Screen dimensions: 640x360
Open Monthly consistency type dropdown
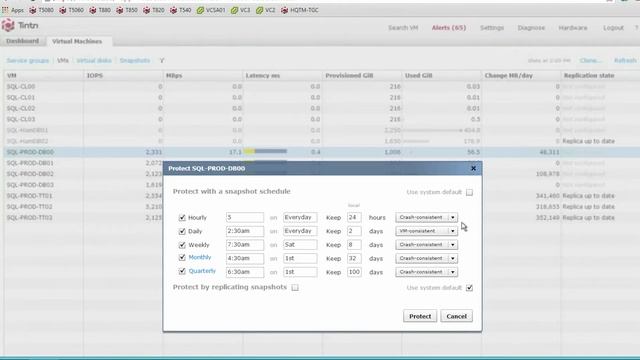click(x=426, y=258)
